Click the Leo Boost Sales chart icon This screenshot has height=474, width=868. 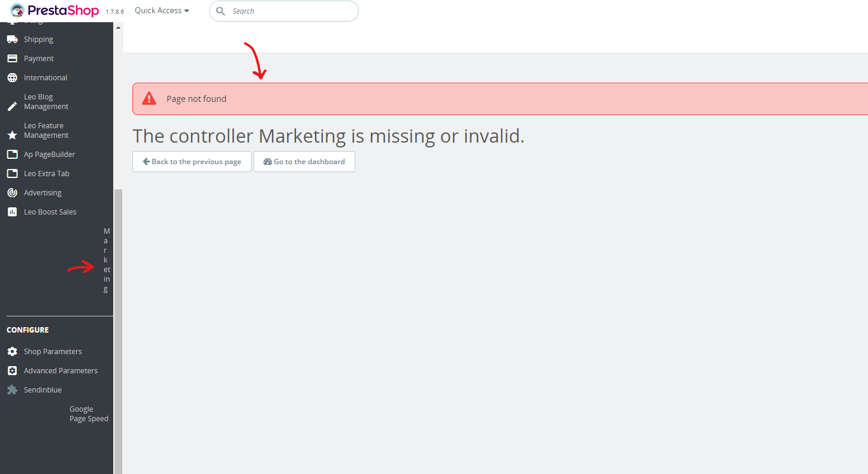point(12,212)
